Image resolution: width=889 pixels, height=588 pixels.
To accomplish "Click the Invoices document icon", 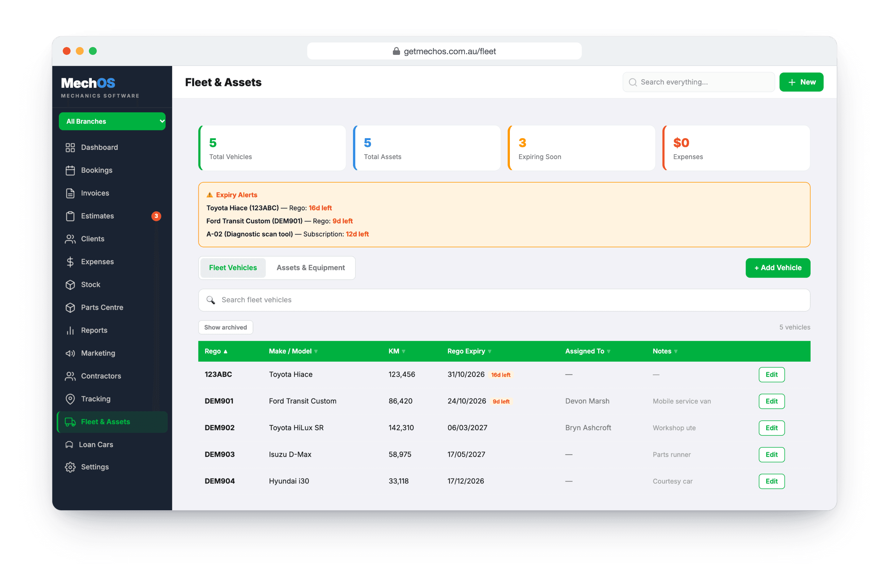I will (70, 193).
